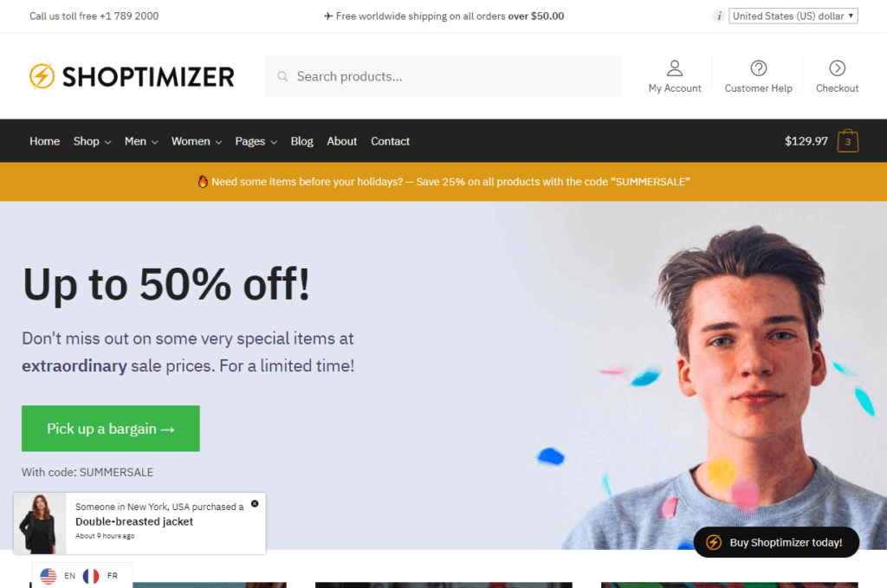
Task: Click the Shoptimizer lightning bolt logo
Action: tap(42, 76)
